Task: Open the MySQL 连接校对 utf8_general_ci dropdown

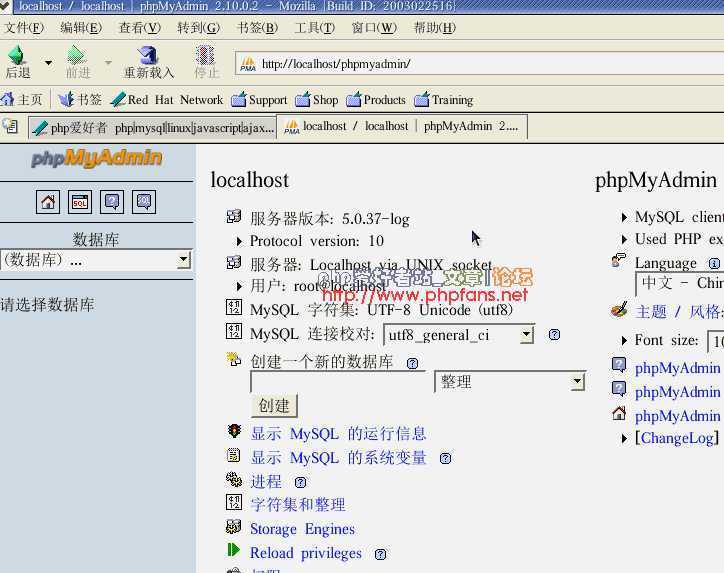Action: 459,335
